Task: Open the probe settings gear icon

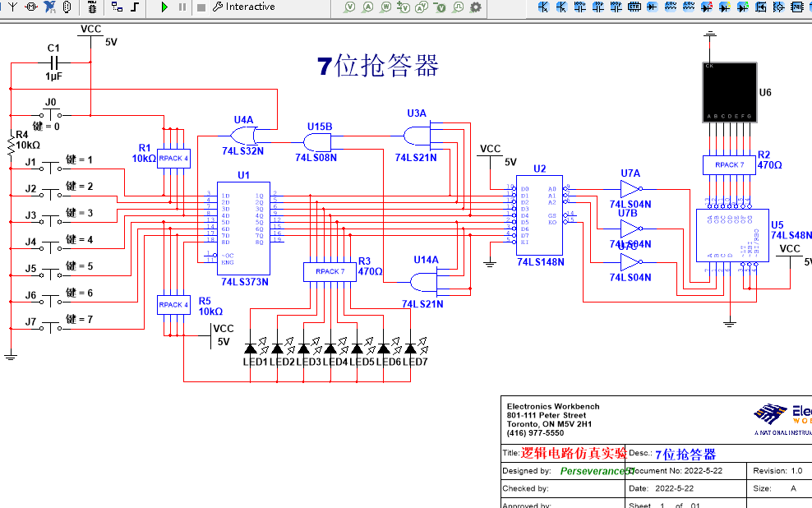Action: tap(474, 7)
